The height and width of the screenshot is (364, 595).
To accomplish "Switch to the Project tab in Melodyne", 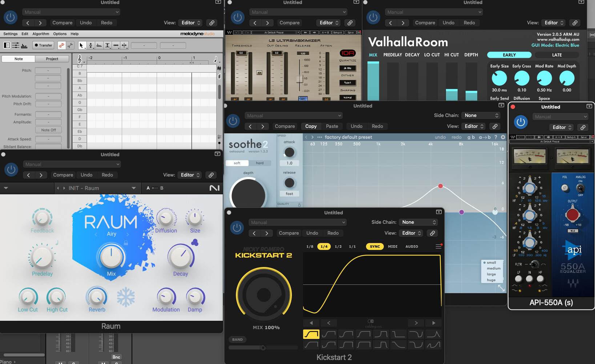I will coord(52,59).
